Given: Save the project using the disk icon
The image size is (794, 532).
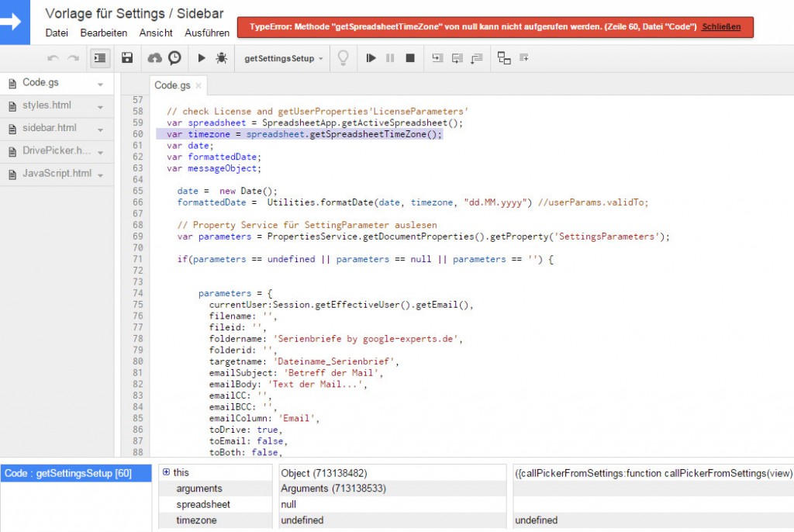Looking at the screenshot, I should (126, 57).
